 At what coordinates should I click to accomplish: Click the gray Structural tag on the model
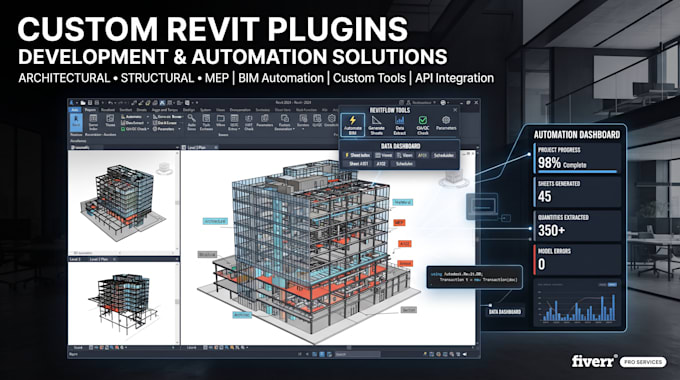click(x=207, y=255)
